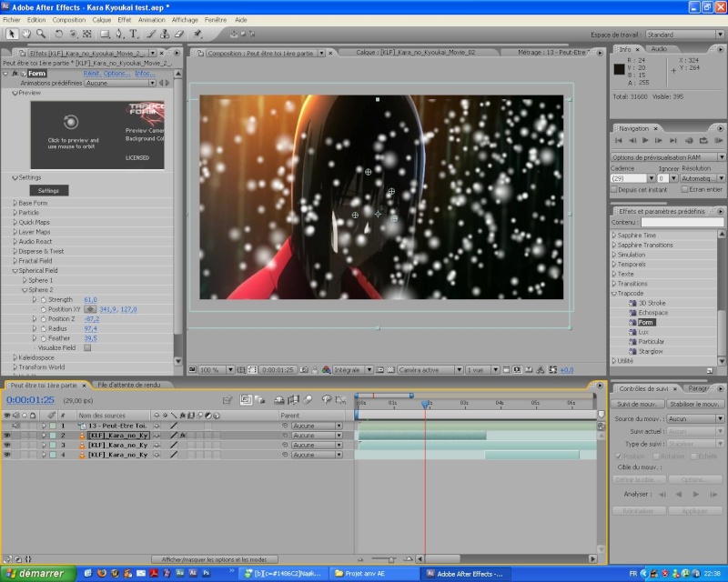The width and height of the screenshot is (728, 582).
Task: Jump to last frame in Navigation panel
Action: [672, 140]
